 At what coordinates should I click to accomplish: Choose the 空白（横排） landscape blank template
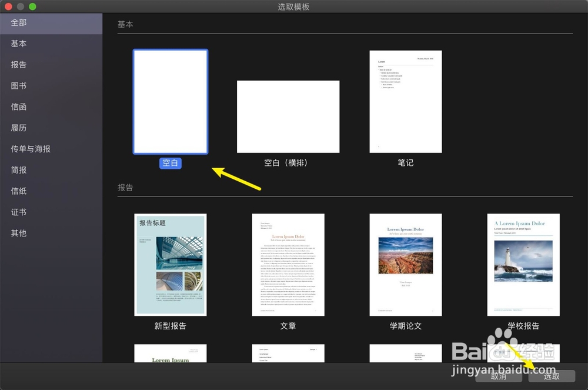coord(288,116)
